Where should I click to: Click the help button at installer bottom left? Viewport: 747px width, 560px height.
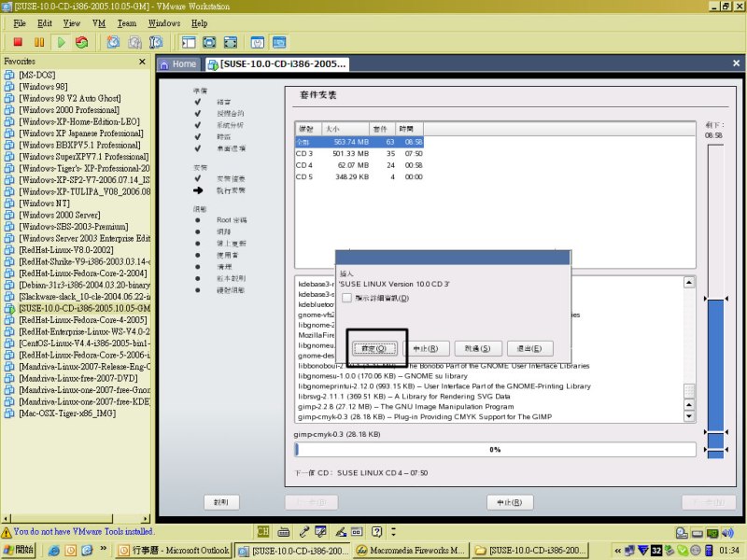221,502
